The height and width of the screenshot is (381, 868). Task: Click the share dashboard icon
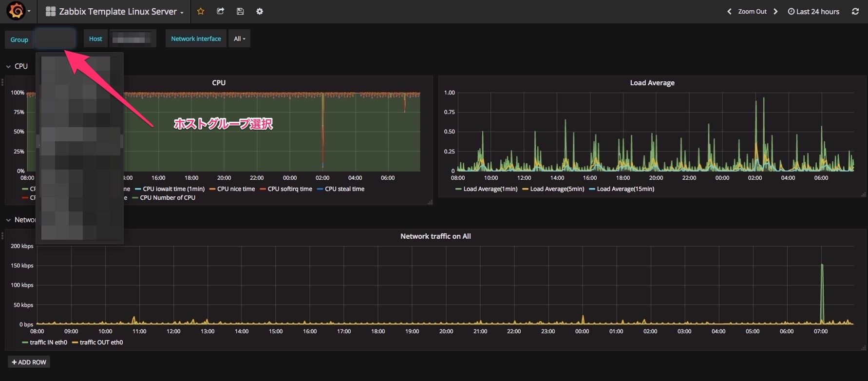[220, 11]
